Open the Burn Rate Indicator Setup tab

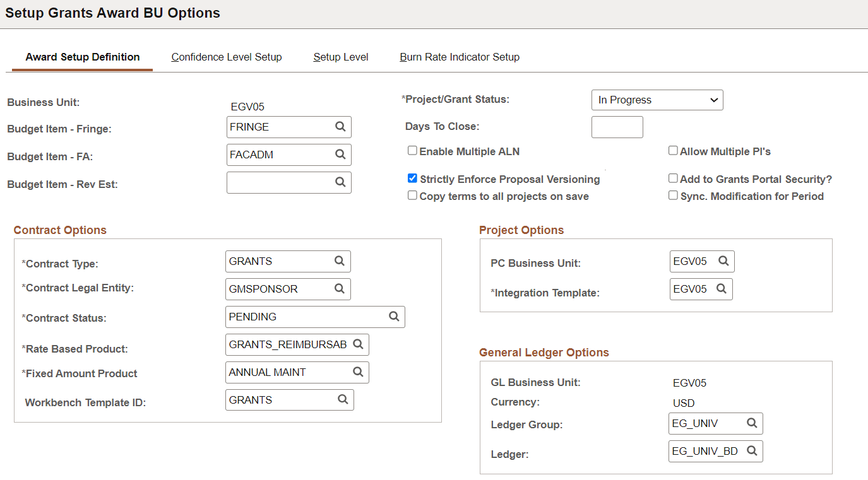click(459, 57)
